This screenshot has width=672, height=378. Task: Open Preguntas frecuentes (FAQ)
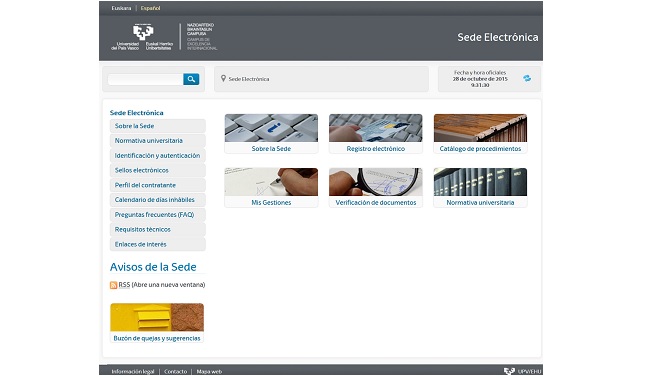coord(158,215)
